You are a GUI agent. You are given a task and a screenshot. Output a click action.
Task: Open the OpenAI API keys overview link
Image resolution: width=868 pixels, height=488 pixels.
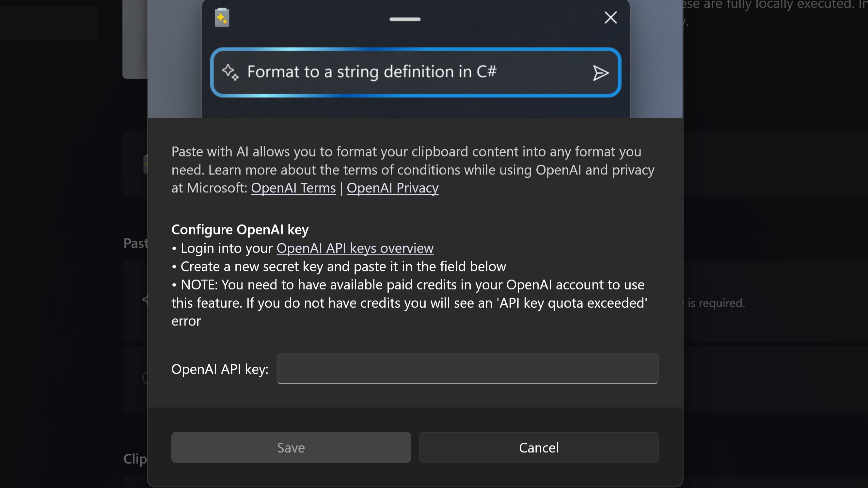point(355,248)
